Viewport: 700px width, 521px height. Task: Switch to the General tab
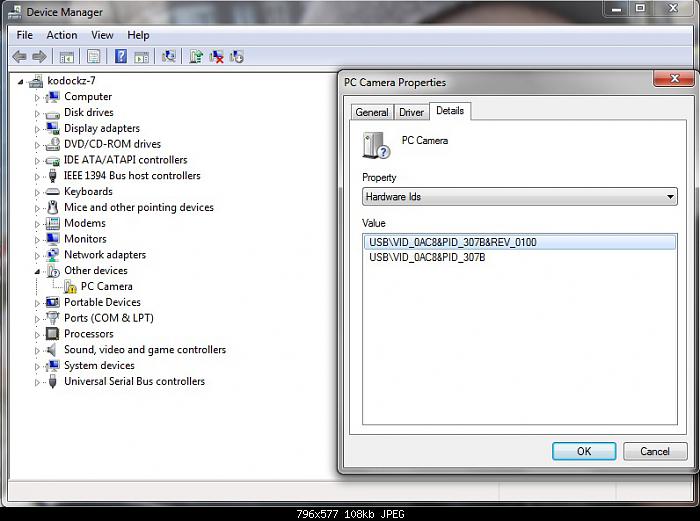(372, 112)
